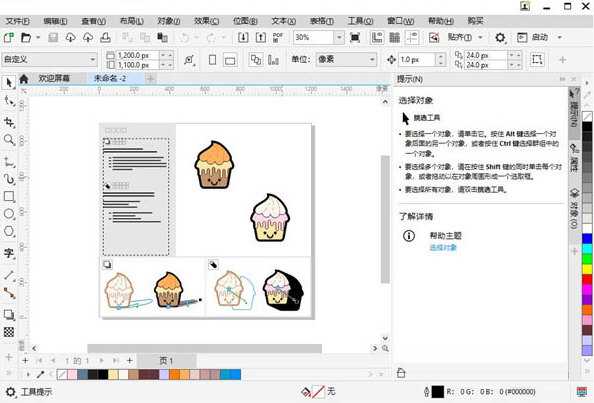Screen dimensions: 594x403
Task: Open 购买 menu item
Action: click(x=475, y=21)
